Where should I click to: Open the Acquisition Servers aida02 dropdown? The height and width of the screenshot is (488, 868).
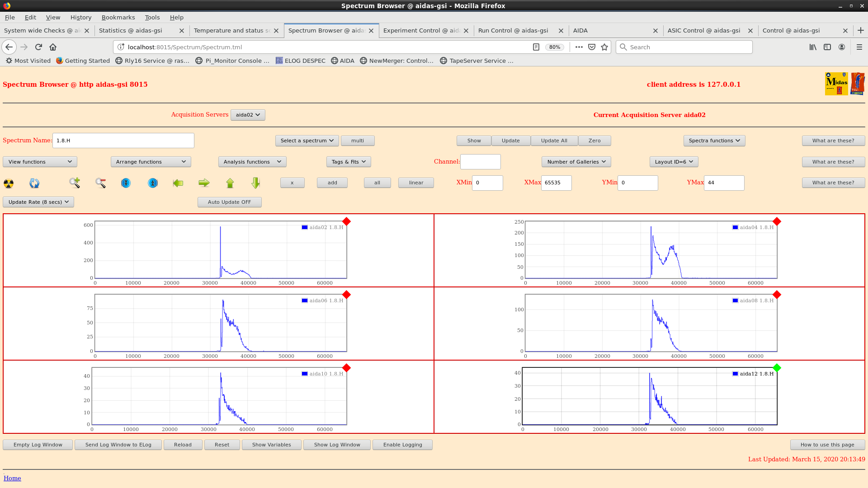(248, 115)
